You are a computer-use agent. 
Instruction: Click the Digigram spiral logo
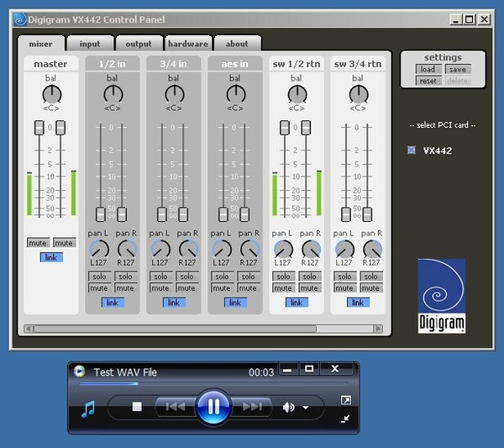point(441,295)
